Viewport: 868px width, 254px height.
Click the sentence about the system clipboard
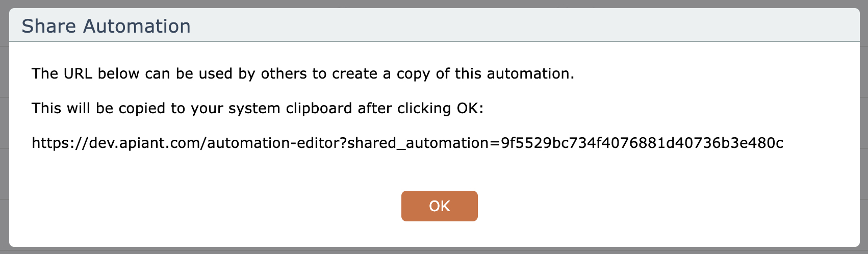click(x=257, y=108)
